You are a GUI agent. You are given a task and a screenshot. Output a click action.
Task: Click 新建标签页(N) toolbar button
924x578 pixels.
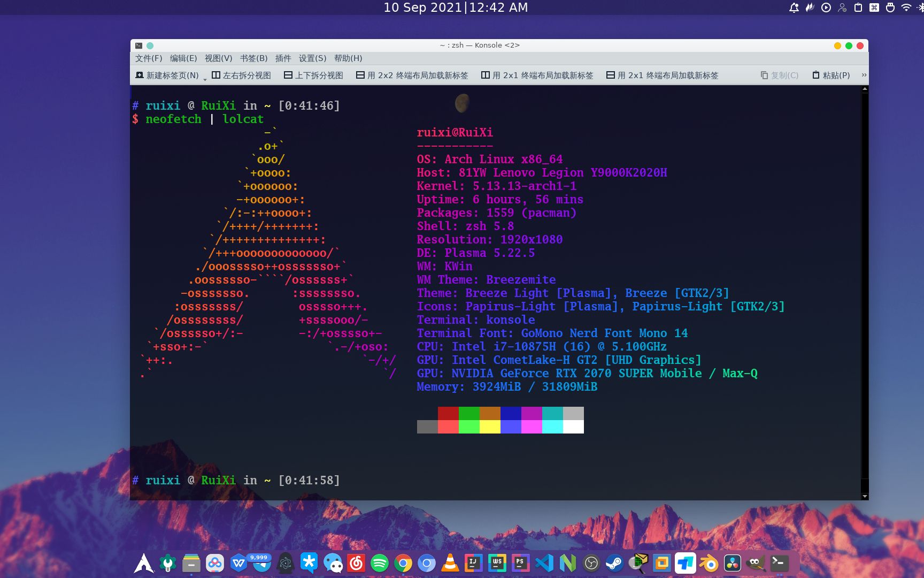click(x=167, y=75)
